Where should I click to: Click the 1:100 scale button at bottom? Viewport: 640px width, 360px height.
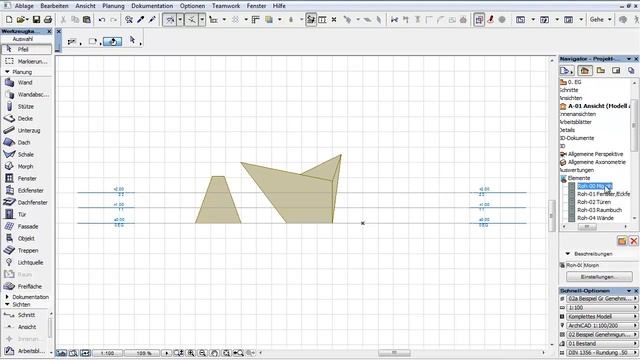(107, 353)
